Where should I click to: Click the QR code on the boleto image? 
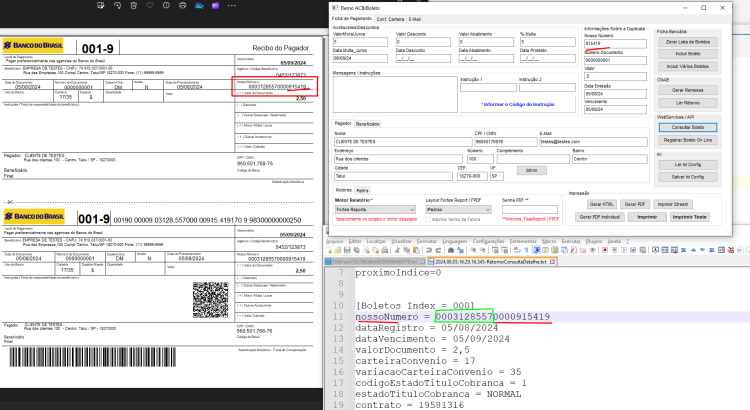[210, 300]
